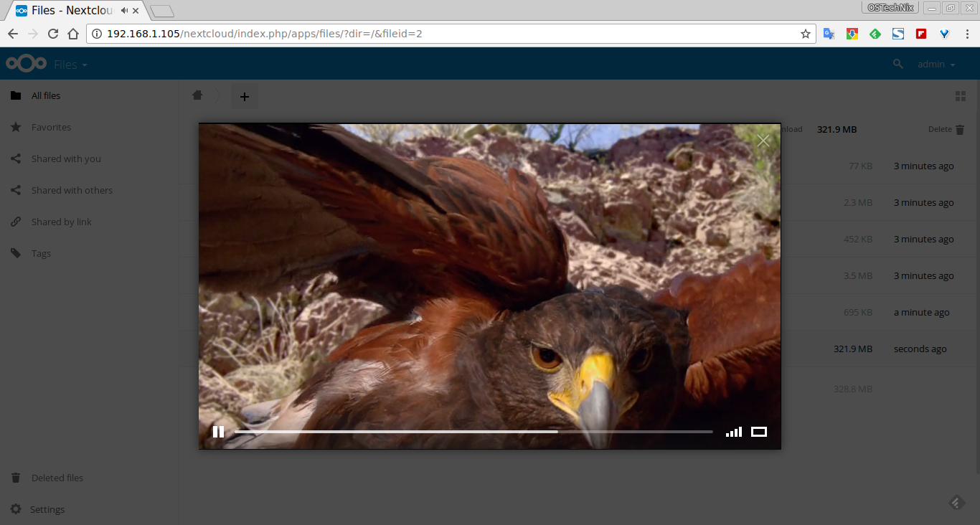Open the Tags filter
This screenshot has width=980, height=525.
(41, 253)
